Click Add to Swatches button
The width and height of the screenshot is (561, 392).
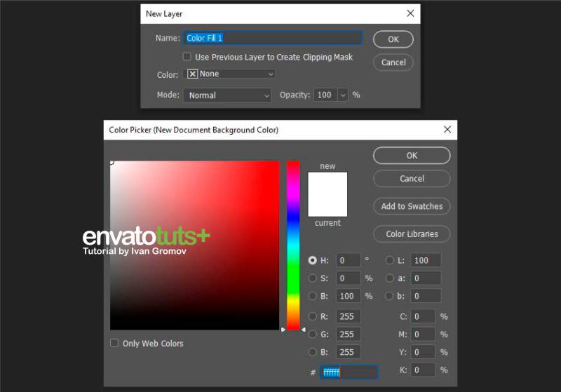[x=412, y=206]
